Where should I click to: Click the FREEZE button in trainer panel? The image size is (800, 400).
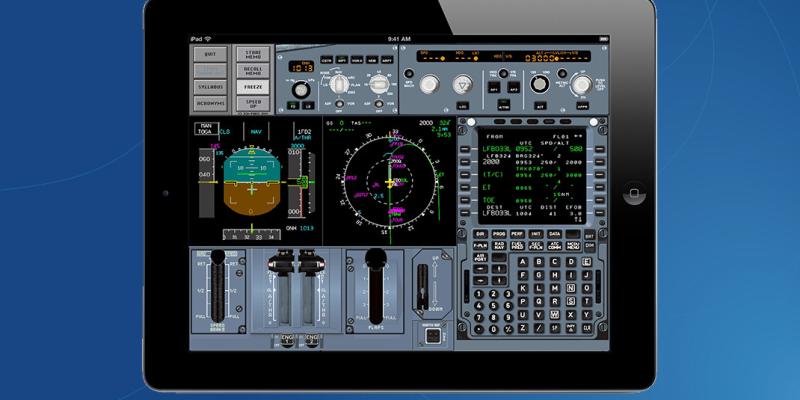(253, 87)
